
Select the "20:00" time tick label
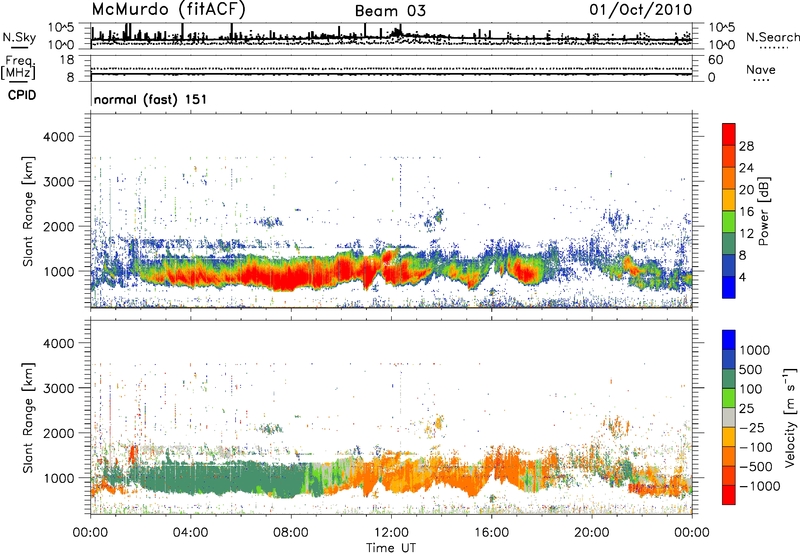click(591, 533)
